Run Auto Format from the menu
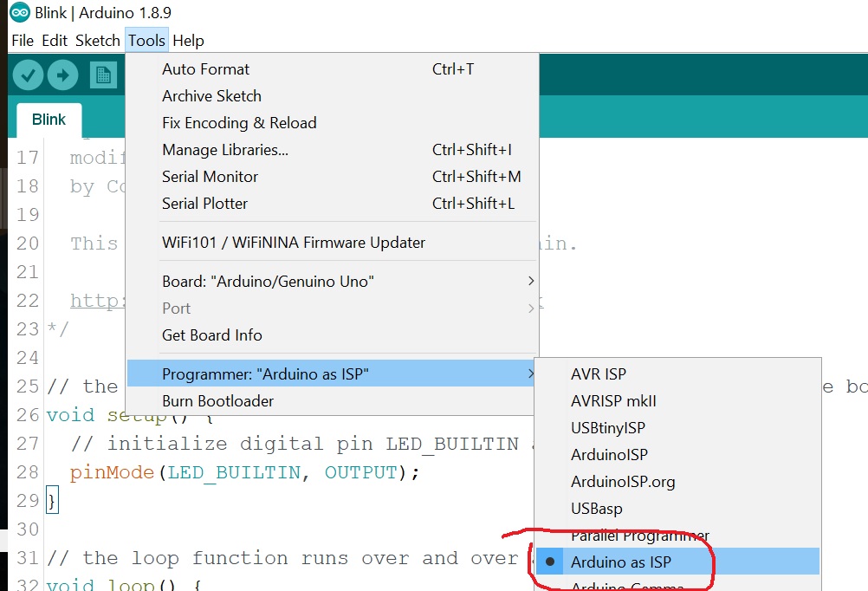 coord(205,69)
